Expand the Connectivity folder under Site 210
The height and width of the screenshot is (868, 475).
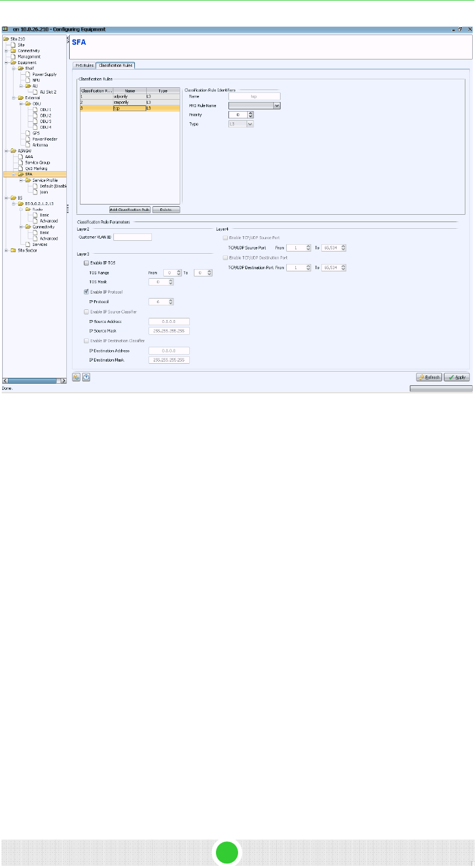(x=6, y=51)
